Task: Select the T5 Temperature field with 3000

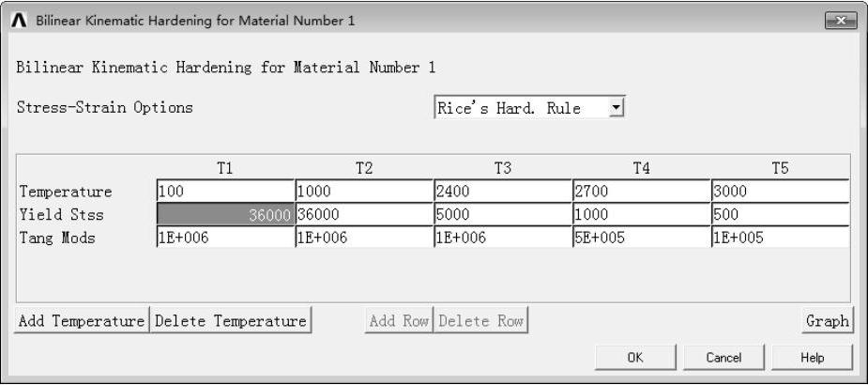Action: 781,192
